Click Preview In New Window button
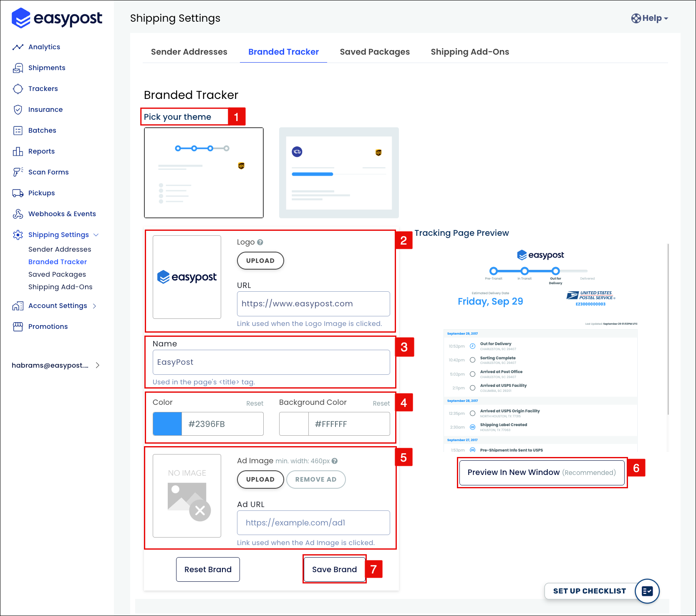Viewport: 696px width, 616px height. (542, 472)
